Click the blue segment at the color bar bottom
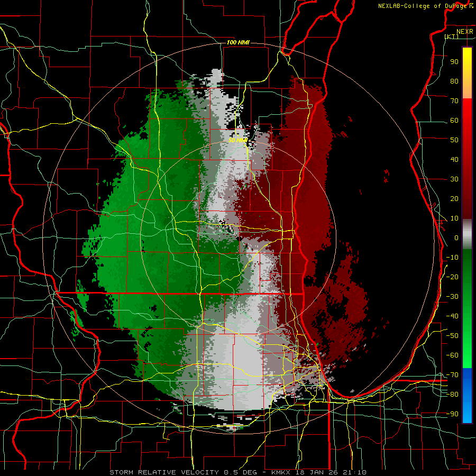This screenshot has width=476, height=476. tap(467, 396)
